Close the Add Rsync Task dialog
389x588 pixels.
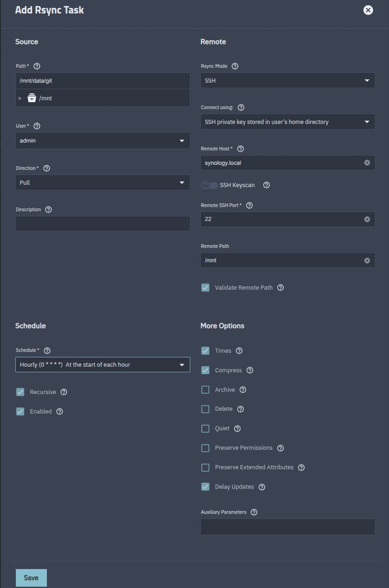click(x=368, y=10)
